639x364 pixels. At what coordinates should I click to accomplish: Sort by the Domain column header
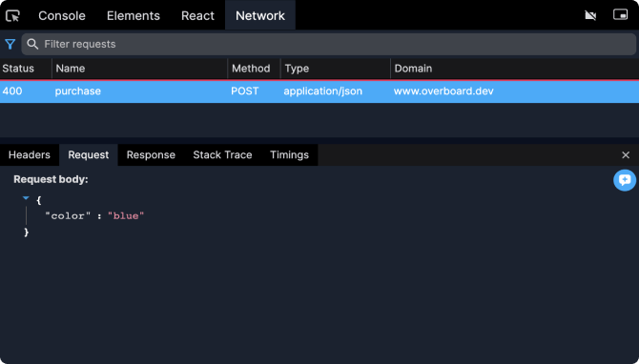(515, 69)
